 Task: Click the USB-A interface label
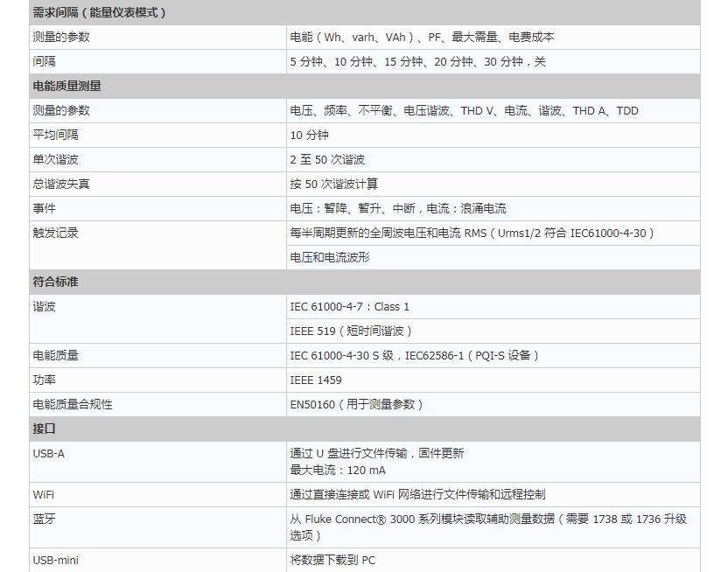(x=49, y=454)
